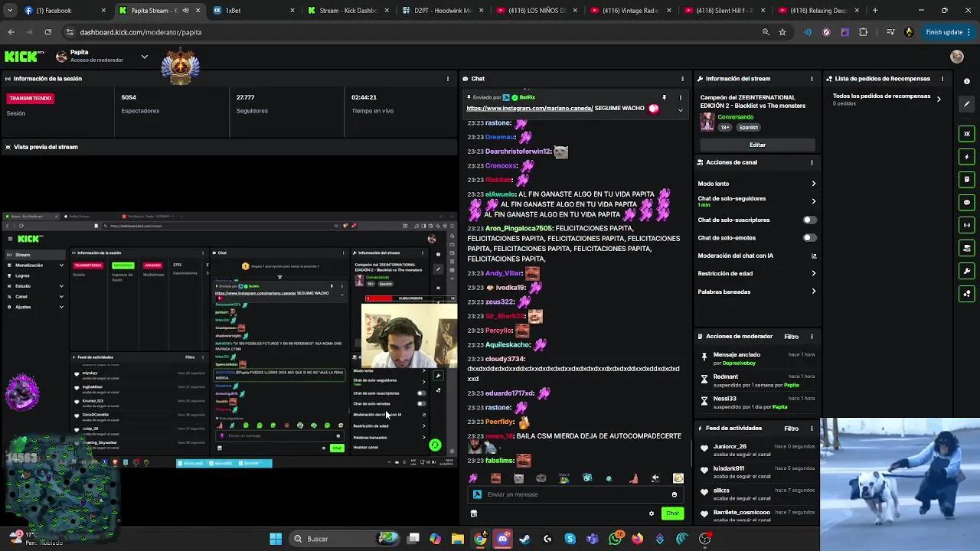Switch to the Papita Stream browser tab
This screenshot has width=980, height=551.
(149, 11)
